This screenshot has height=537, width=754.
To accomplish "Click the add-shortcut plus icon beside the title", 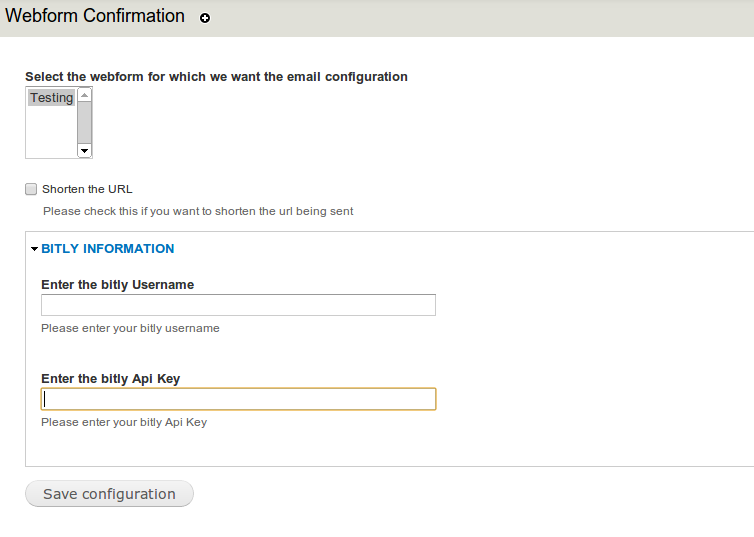I will pos(205,18).
